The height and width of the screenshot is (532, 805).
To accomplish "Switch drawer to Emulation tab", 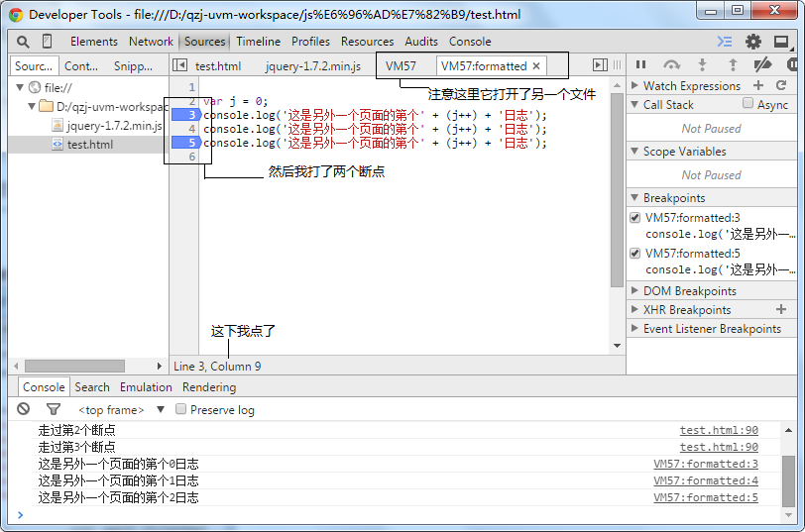I will 146,387.
